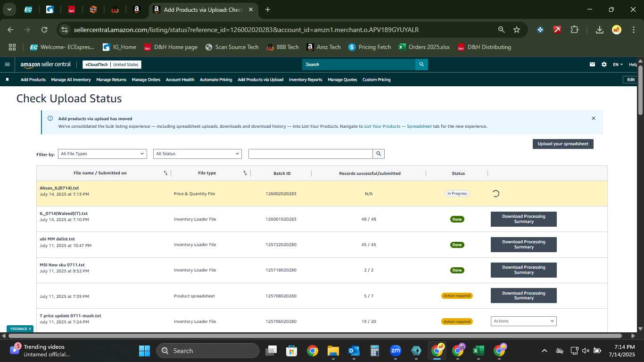Open the Chrome apps grid in the bookmarks bar

(12, 47)
